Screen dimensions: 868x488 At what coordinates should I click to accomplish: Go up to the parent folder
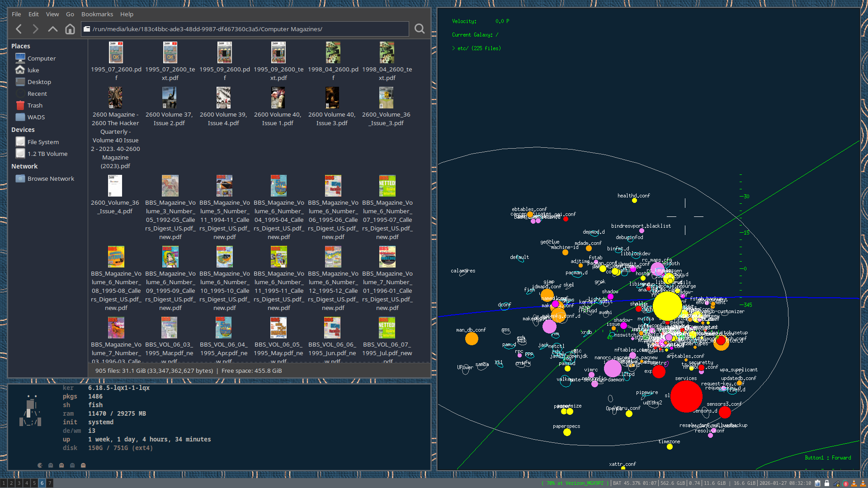pyautogui.click(x=53, y=29)
